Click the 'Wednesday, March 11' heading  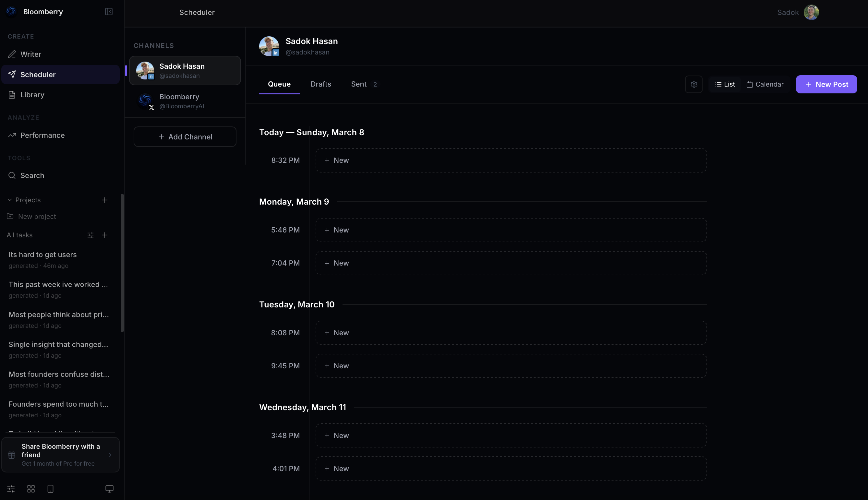(303, 407)
